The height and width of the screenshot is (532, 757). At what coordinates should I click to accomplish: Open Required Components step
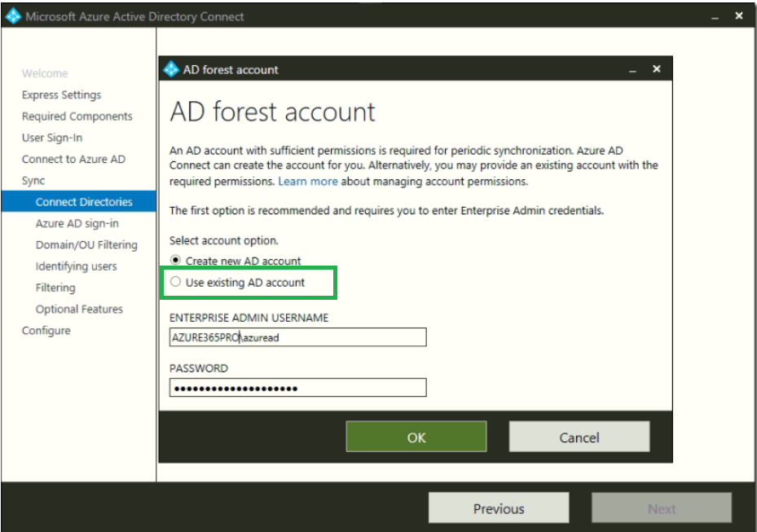coord(77,117)
